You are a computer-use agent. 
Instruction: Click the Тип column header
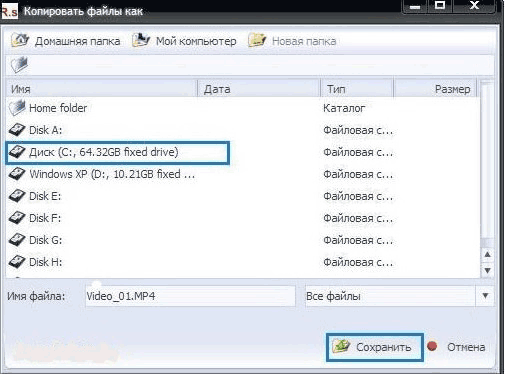pos(357,89)
